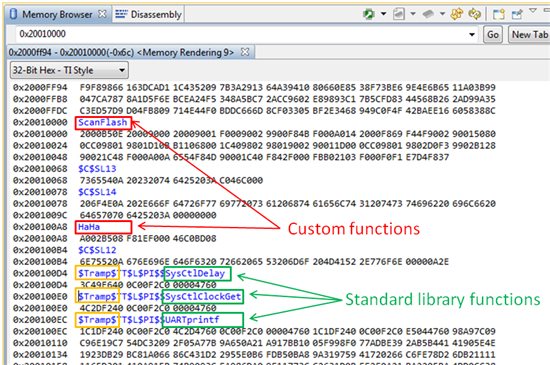Click the New Tab button
The image size is (550, 365).
[529, 34]
